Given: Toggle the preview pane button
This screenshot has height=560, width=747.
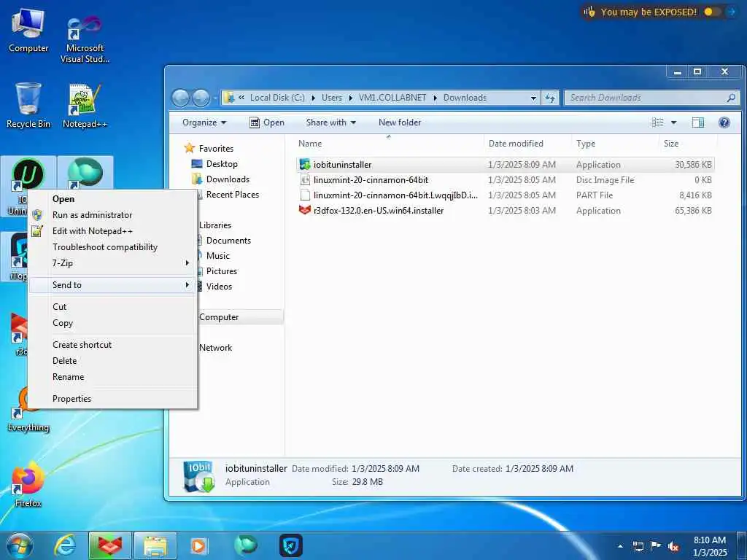Looking at the screenshot, I should (x=698, y=122).
